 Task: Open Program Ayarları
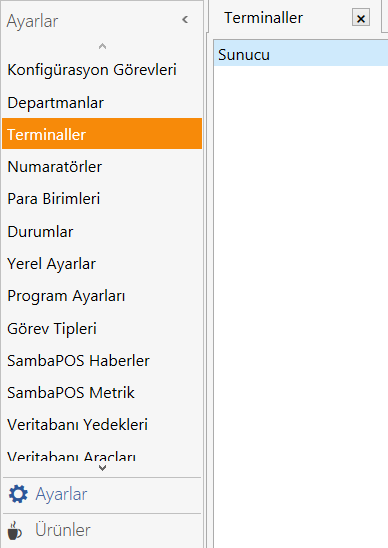102,296
